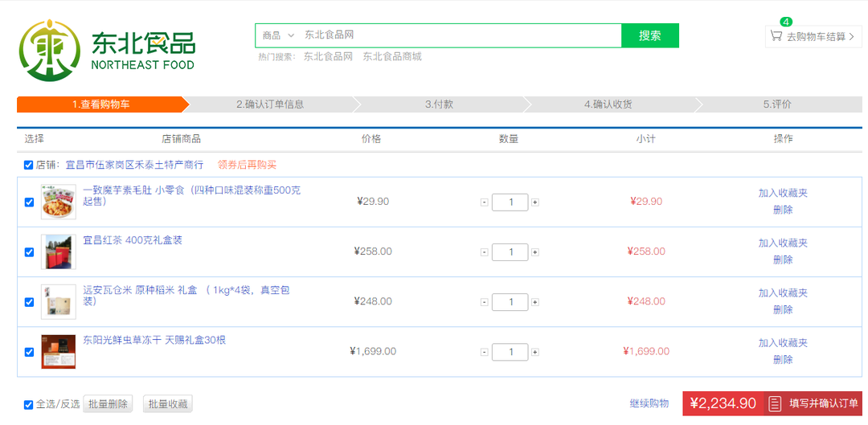Image resolution: width=868 pixels, height=425 pixels.
Task: Expand the 商品 search category dropdown
Action: tap(278, 35)
